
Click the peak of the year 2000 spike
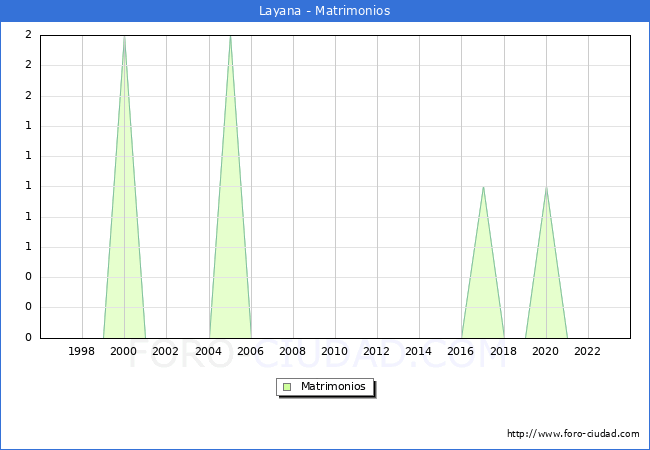point(124,37)
